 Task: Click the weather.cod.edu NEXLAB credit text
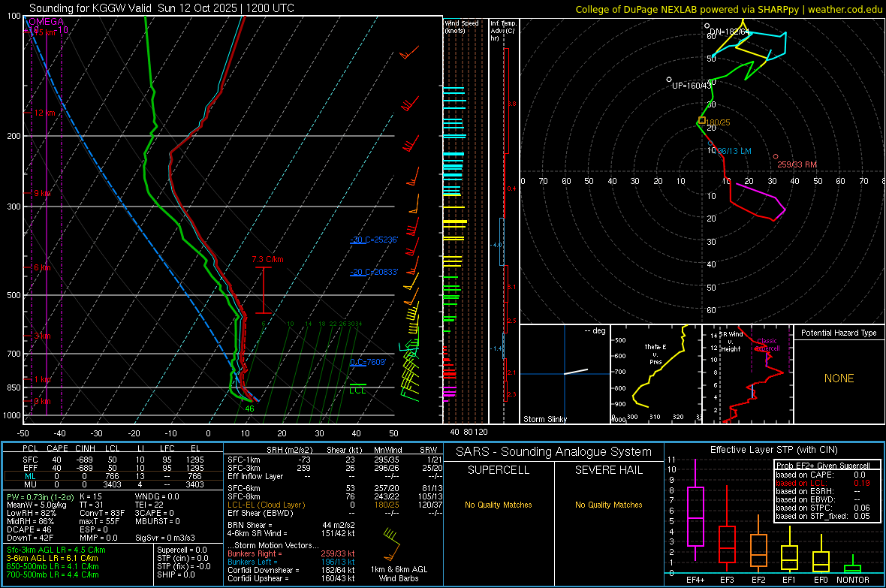728,9
